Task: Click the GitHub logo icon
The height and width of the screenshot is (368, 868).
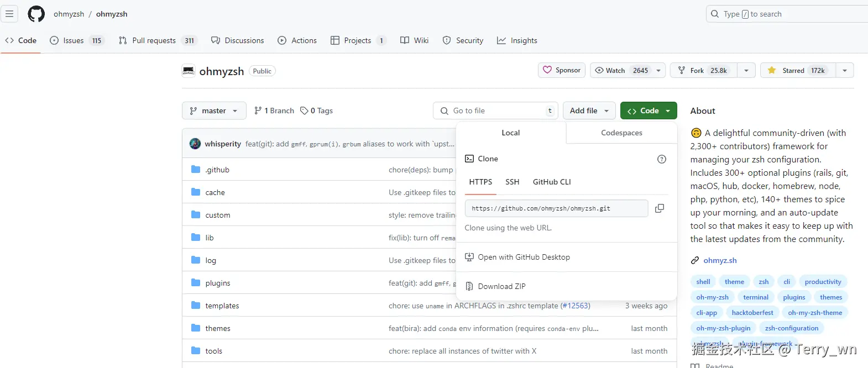Action: [36, 14]
